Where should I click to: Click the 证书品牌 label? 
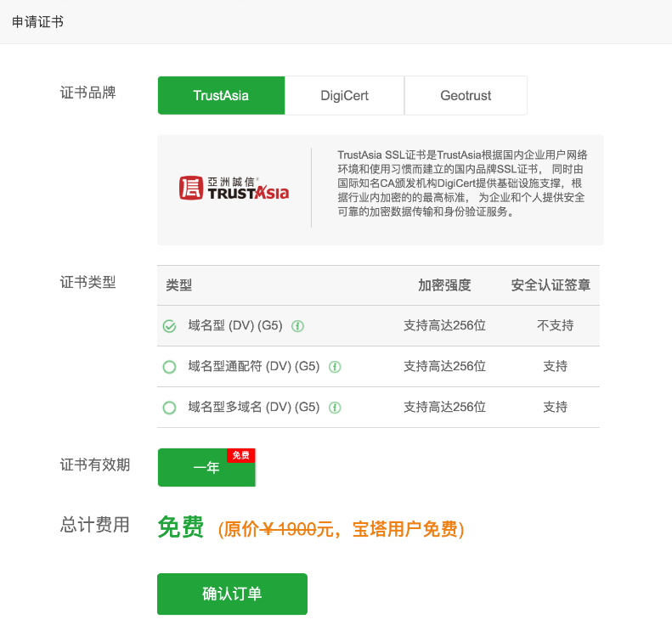[88, 93]
